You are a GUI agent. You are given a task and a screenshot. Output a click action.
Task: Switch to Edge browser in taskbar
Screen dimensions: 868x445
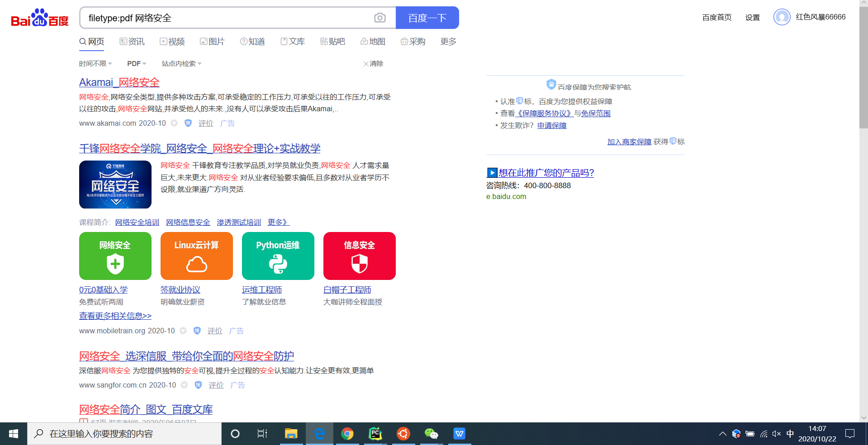(319, 434)
